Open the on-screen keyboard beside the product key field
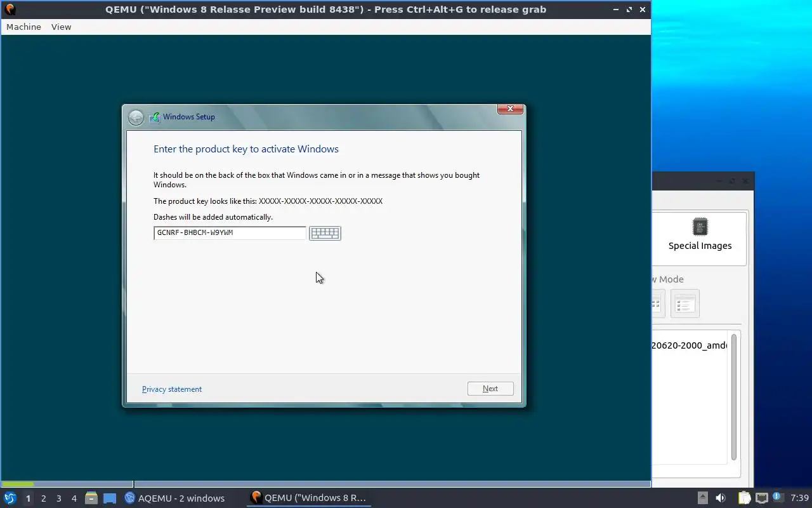812x508 pixels. click(325, 233)
